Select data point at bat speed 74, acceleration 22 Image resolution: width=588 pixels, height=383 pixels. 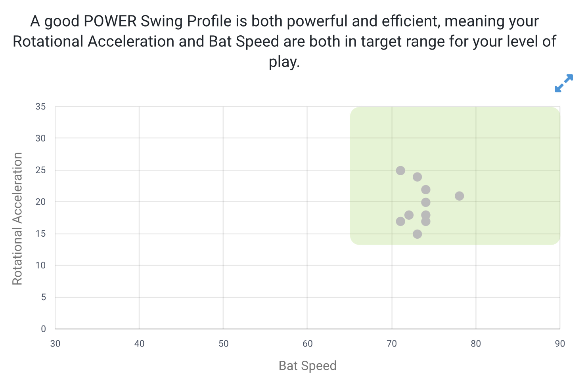tap(426, 190)
